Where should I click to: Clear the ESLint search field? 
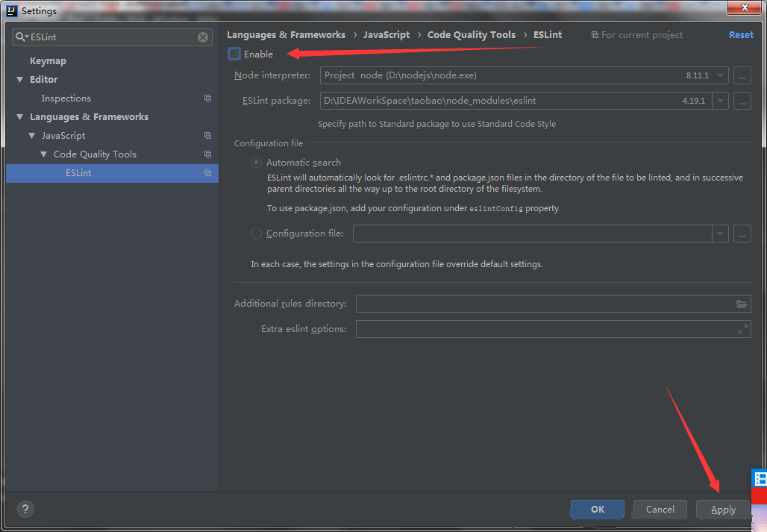(202, 37)
